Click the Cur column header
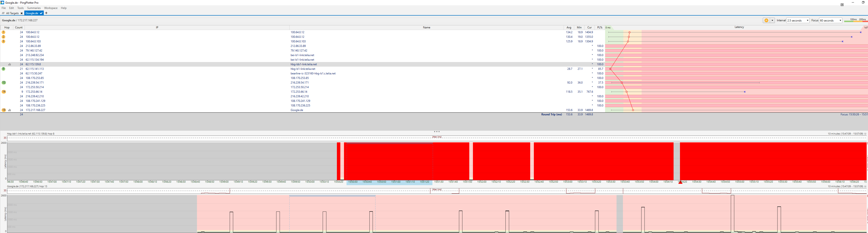The width and height of the screenshot is (868, 233). click(x=589, y=28)
